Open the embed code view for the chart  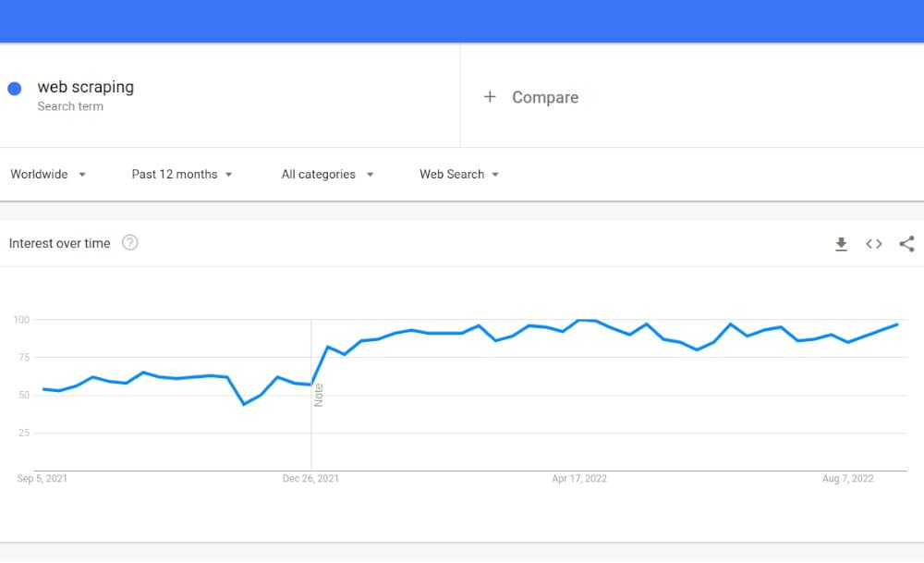[873, 244]
